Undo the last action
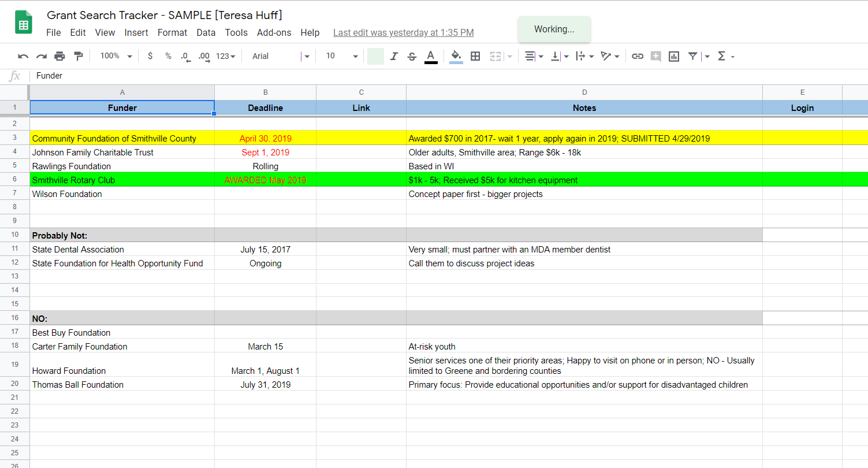This screenshot has width=868, height=468. coord(23,56)
